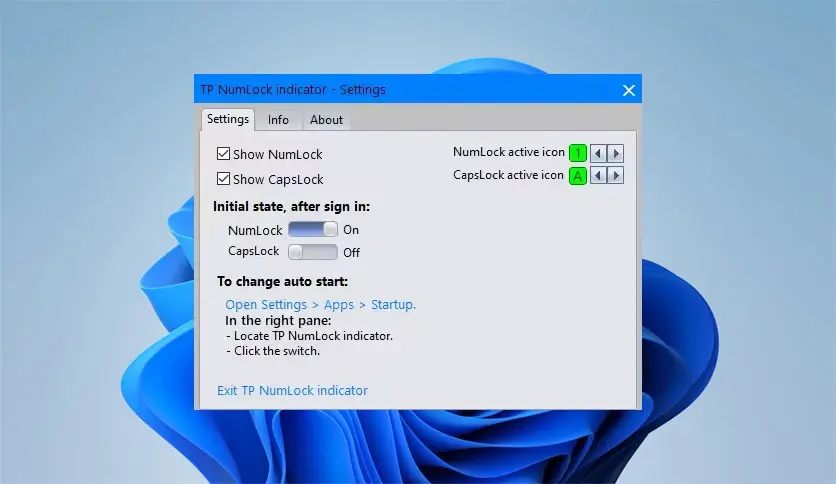The height and width of the screenshot is (484, 836).
Task: Click the 'Initial state, after sign in:' heading
Action: (x=291, y=206)
